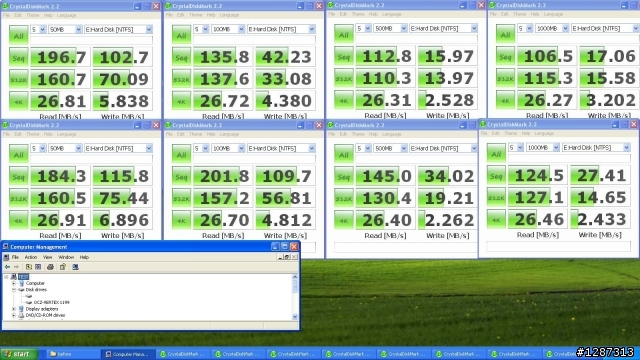This screenshot has height=360, width=640.
Task: Open drive dropdown in window showing 184.3
Action: 149,148
